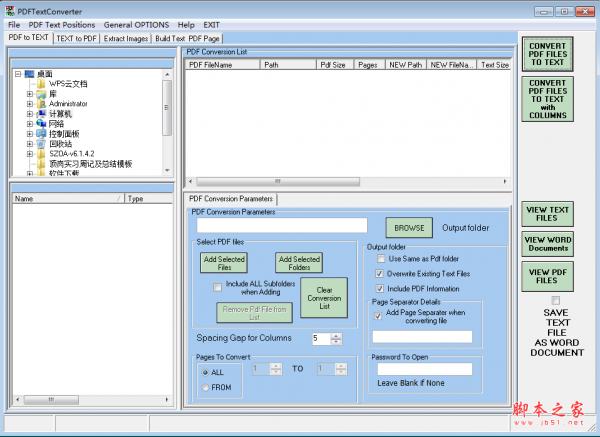Increase Spacing Gap for Columns value
600x437 pixels.
coord(337,335)
